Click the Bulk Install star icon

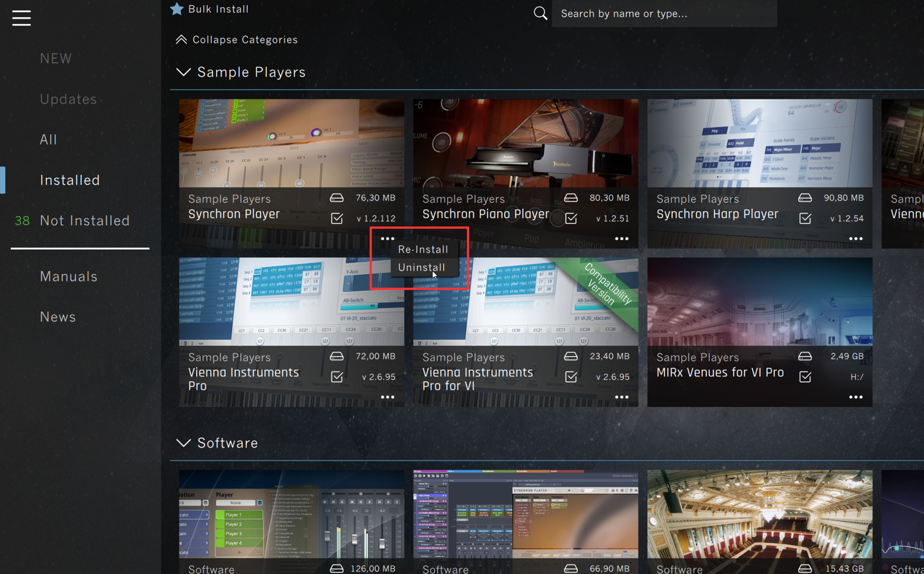click(177, 9)
